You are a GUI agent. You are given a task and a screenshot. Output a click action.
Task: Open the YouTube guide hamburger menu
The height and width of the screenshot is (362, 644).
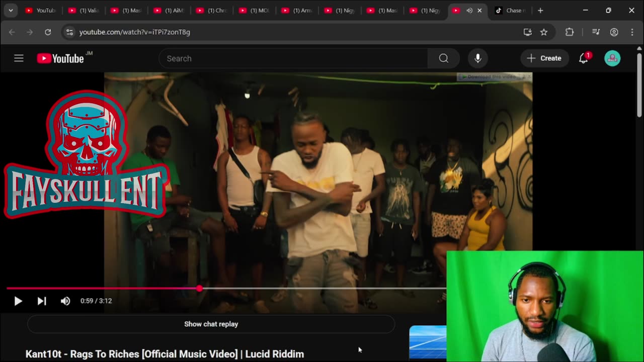click(x=19, y=58)
